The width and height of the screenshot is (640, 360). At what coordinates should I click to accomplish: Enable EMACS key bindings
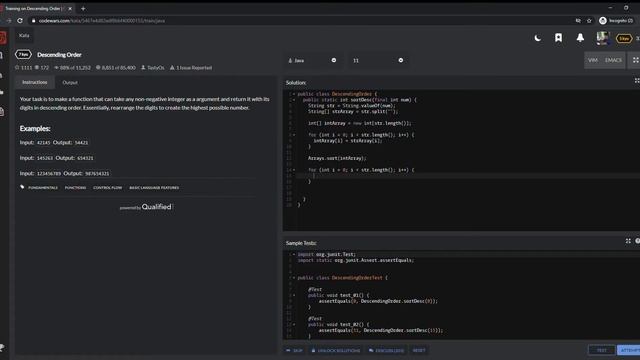click(x=613, y=60)
